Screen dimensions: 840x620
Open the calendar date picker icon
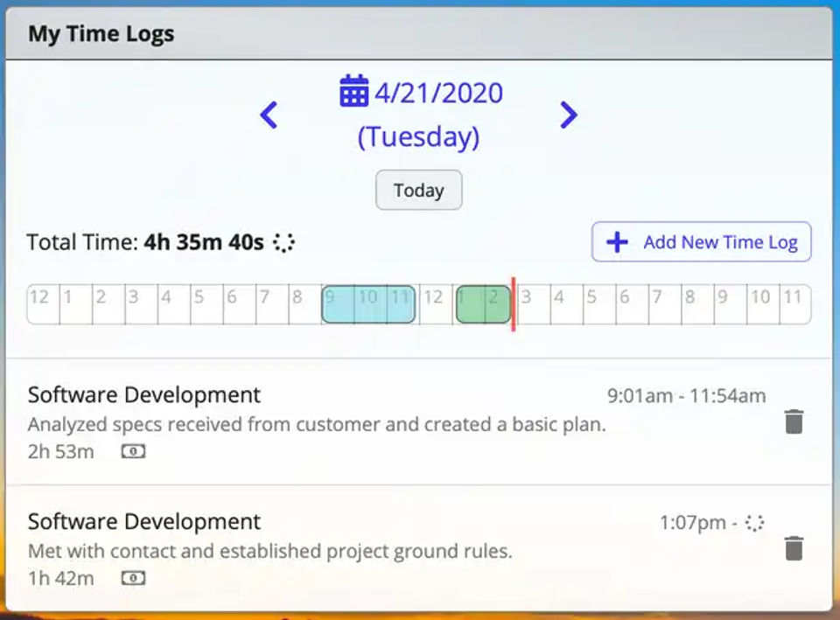click(354, 91)
